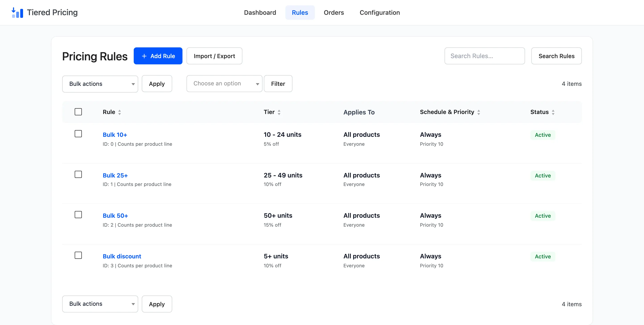Screen dimensions: 644x325
Task: Focus the Search Rules input field
Action: coord(485,56)
